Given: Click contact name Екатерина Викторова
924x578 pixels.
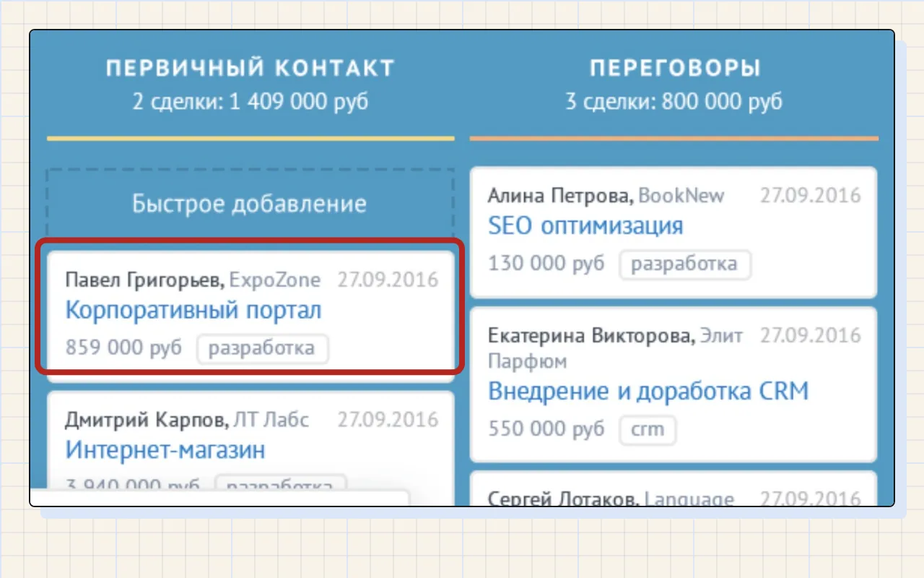Looking at the screenshot, I should 592,335.
